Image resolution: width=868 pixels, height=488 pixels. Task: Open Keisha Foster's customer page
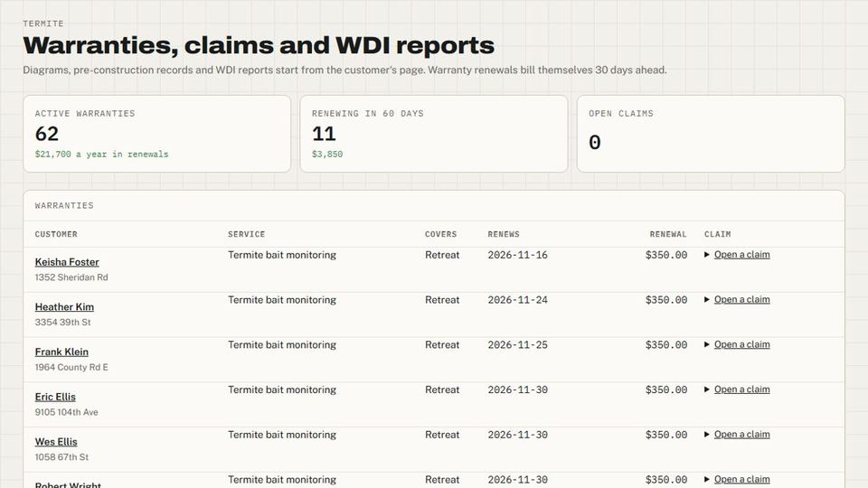(67, 262)
